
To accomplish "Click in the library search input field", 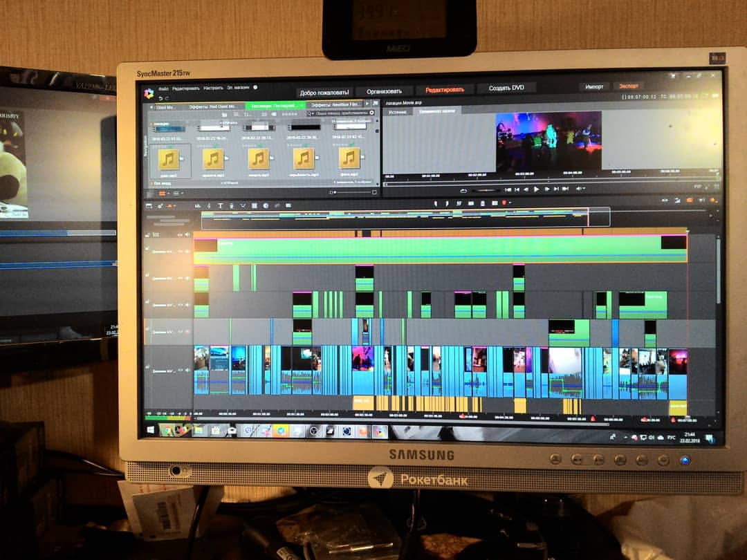I will pos(342,113).
